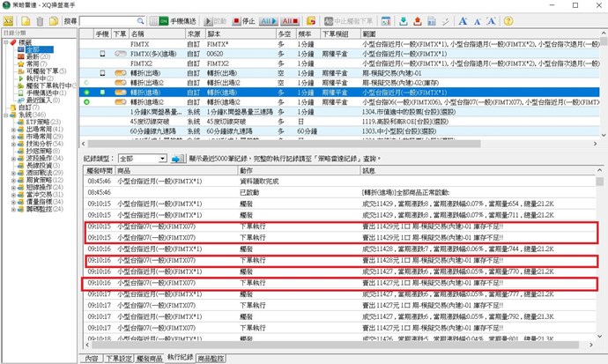Toggle order switch on selected 轉折(進場) row

pos(122,91)
